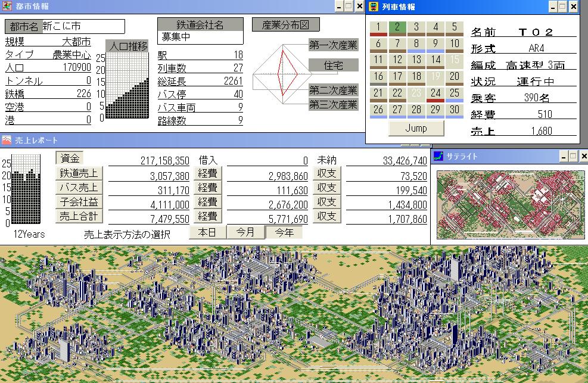Click 収支 button in 鉄道売上 row

[x=326, y=173]
